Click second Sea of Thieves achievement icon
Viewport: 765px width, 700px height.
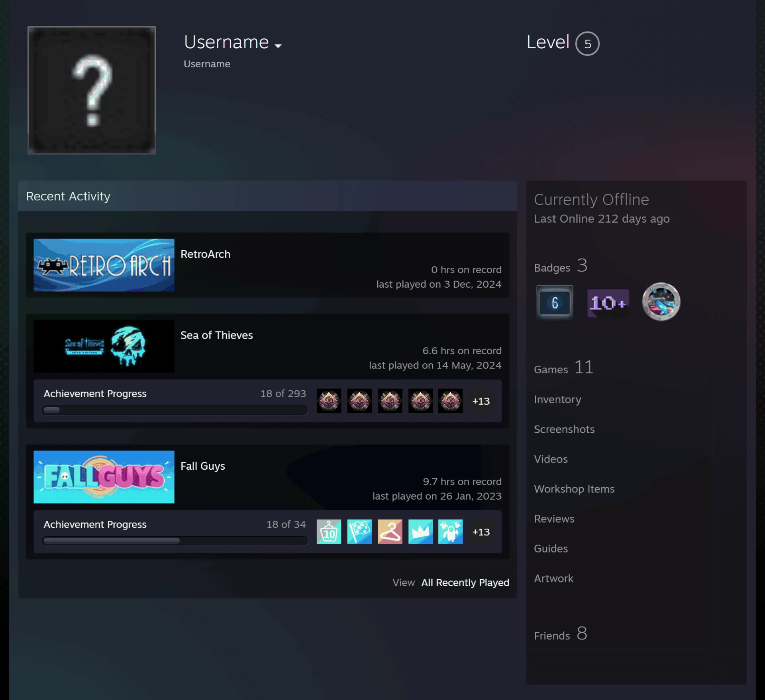coord(359,401)
